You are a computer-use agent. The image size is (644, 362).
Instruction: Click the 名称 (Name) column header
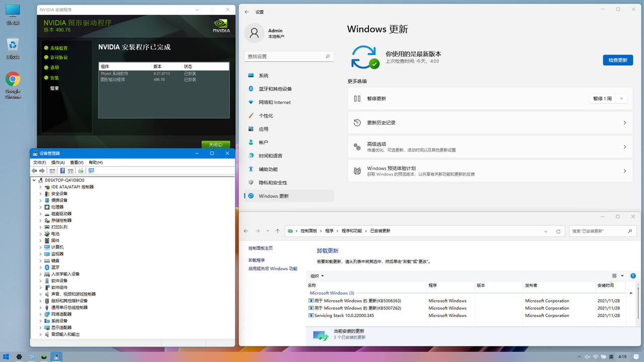366,286
